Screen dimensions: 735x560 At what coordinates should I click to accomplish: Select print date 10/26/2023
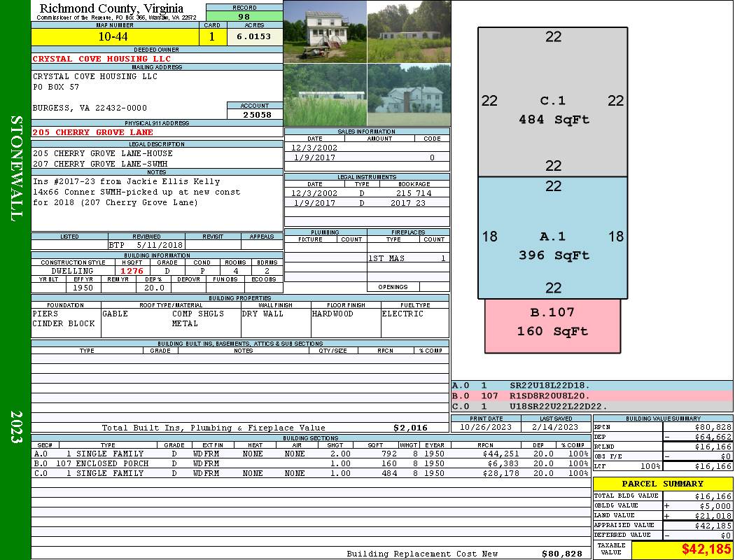[485, 427]
